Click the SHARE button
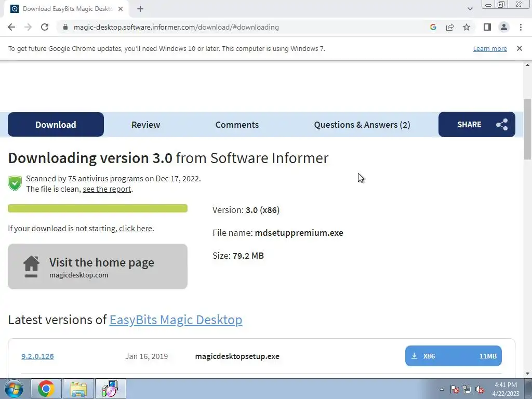Screen dimensions: 532x399 (477, 125)
